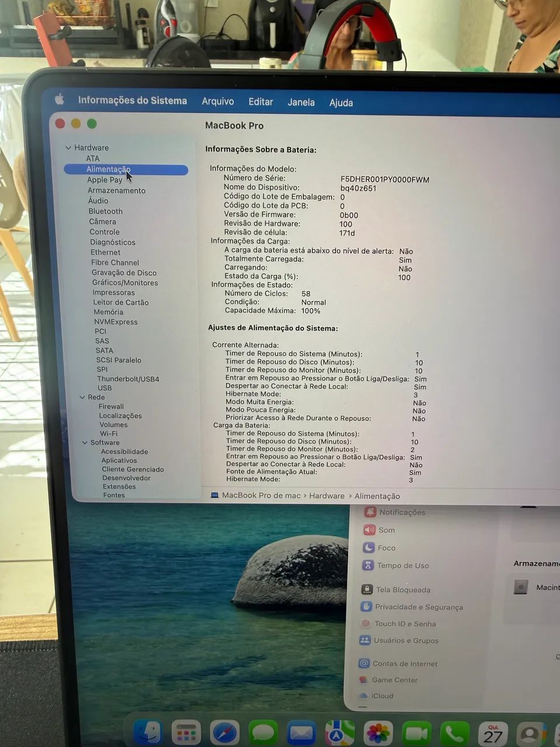Select Aplicativos under Software
The height and width of the screenshot is (747, 560).
(119, 460)
